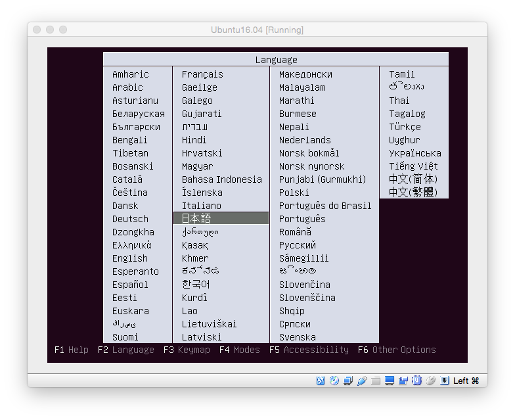Pick Tamil as the language
Image resolution: width=515 pixels, height=420 pixels.
tap(402, 74)
